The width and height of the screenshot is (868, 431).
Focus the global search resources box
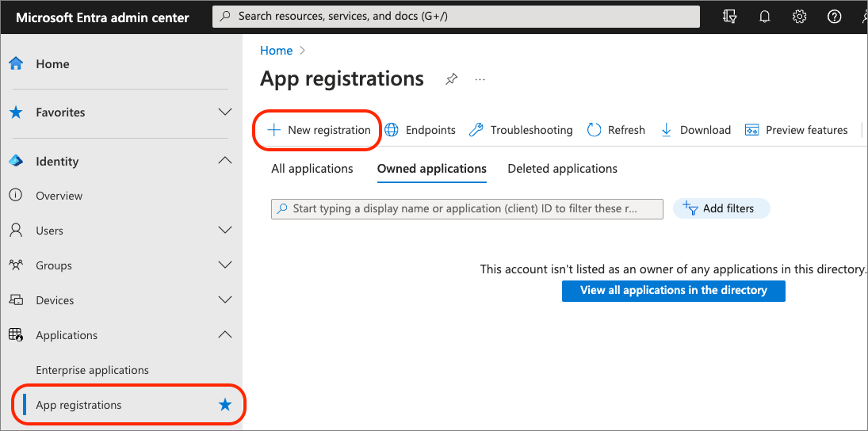(x=456, y=17)
